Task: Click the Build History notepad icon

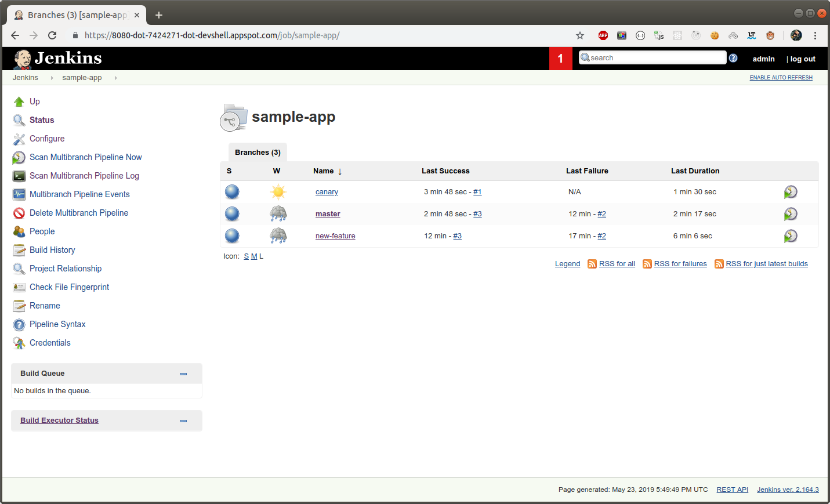Action: [x=19, y=250]
